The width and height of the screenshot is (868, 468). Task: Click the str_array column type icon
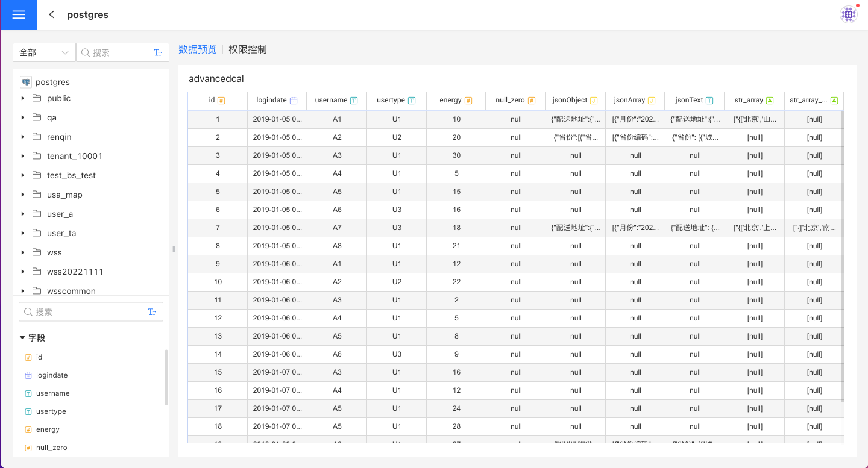770,101
